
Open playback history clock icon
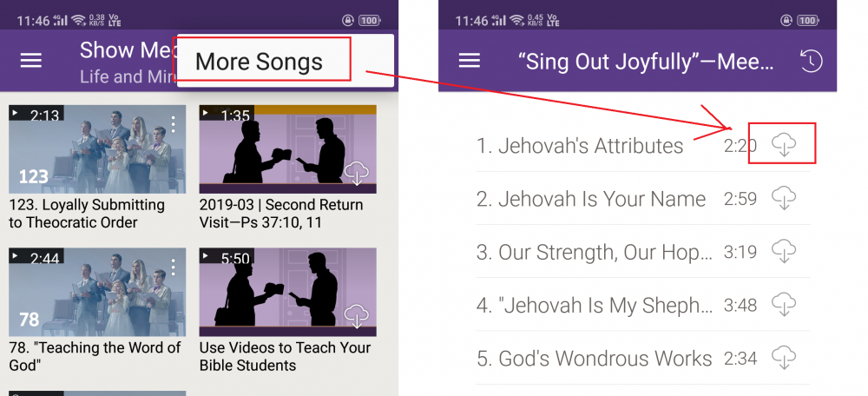(x=810, y=61)
